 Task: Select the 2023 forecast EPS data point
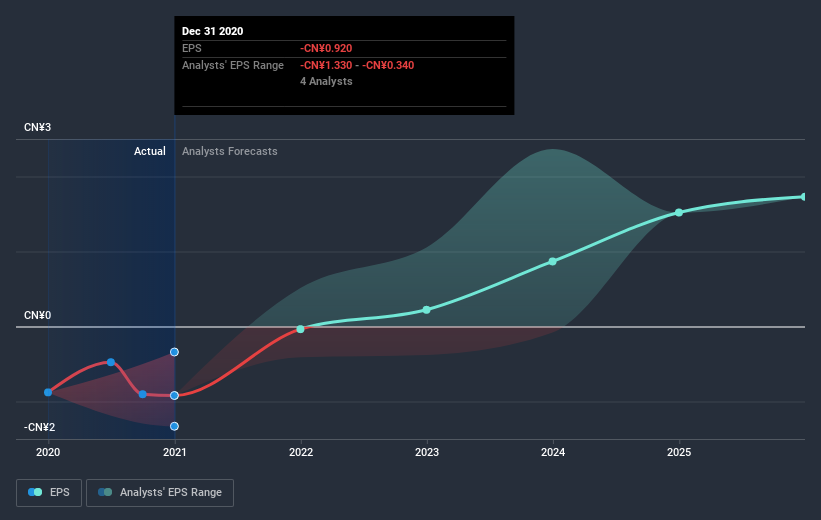tap(427, 310)
